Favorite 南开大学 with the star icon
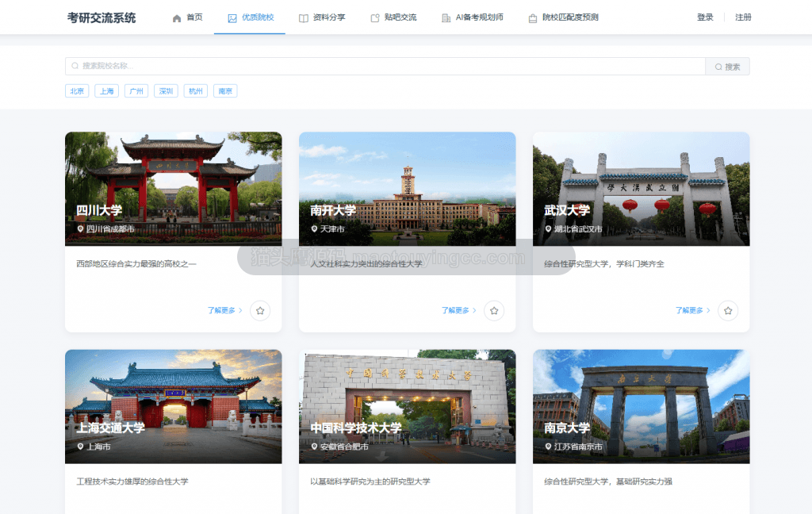 coord(494,311)
